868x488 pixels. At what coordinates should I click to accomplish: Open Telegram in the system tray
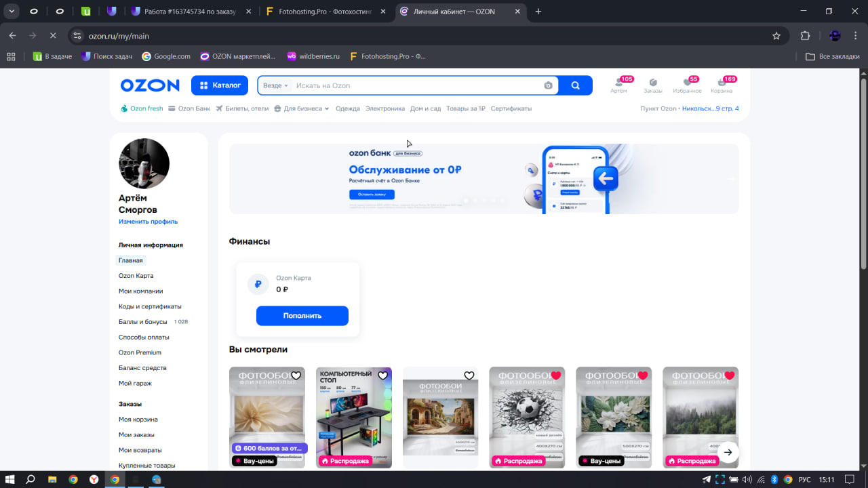point(706,479)
